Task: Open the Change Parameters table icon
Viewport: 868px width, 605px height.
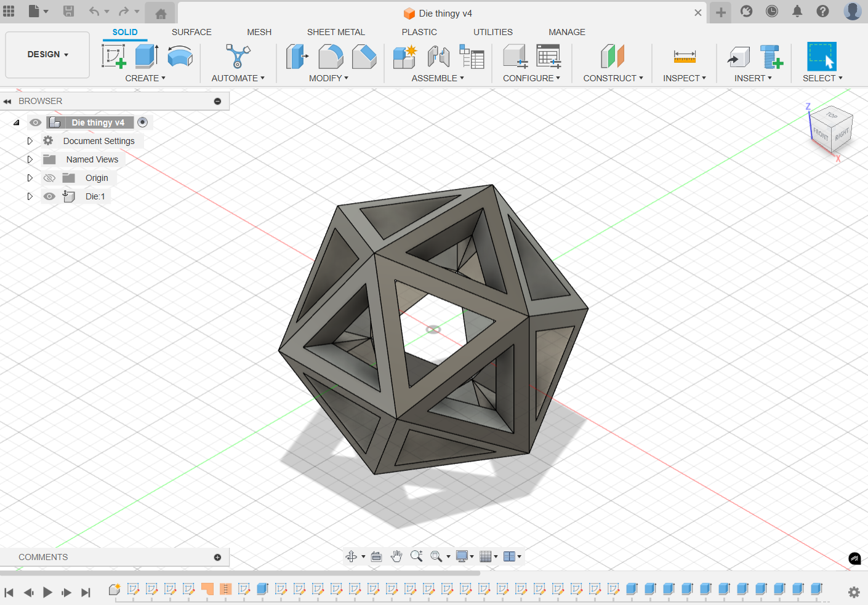Action: coord(549,57)
